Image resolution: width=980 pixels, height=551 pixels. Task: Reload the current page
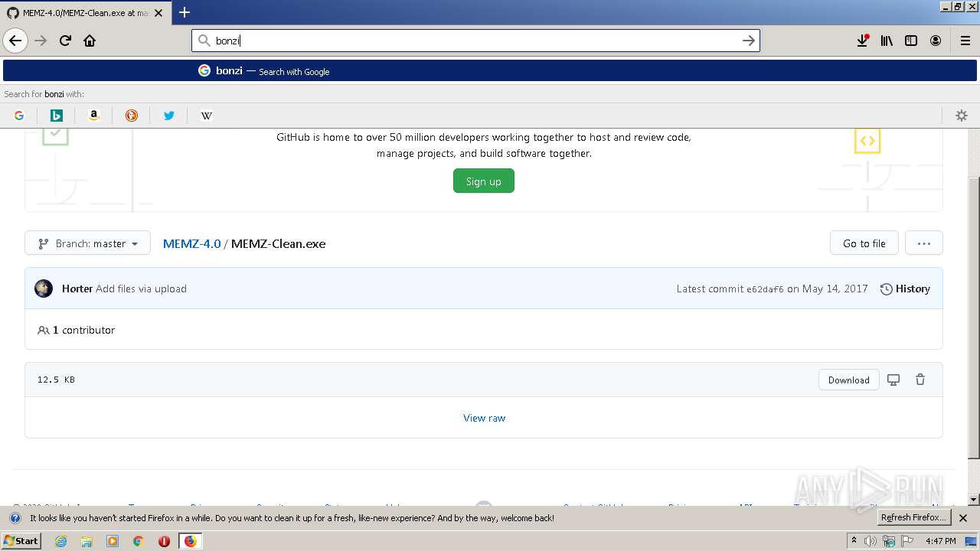coord(65,41)
